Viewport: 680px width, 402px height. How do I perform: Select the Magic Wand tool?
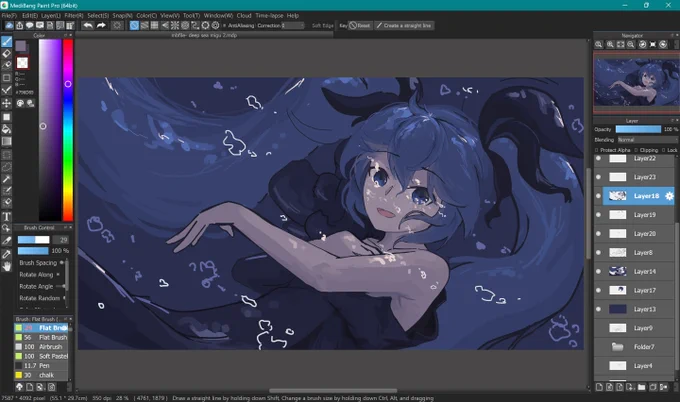(x=7, y=179)
